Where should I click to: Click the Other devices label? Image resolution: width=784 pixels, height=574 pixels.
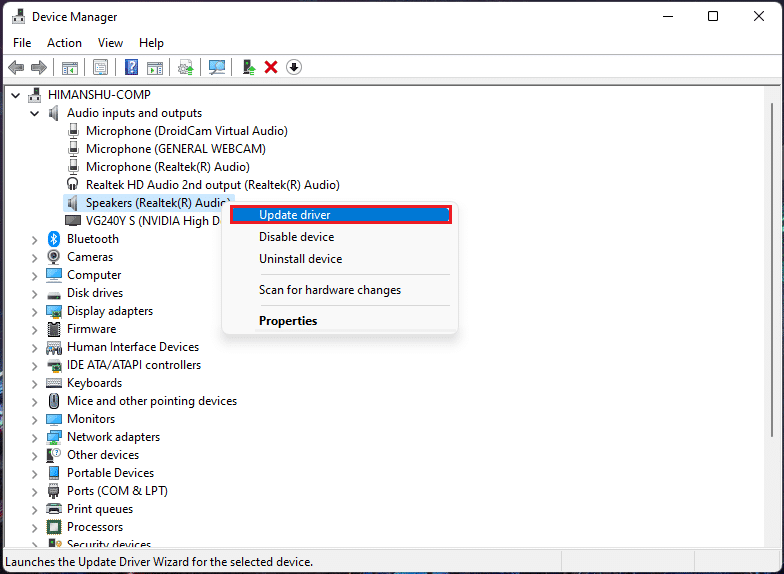coord(103,455)
